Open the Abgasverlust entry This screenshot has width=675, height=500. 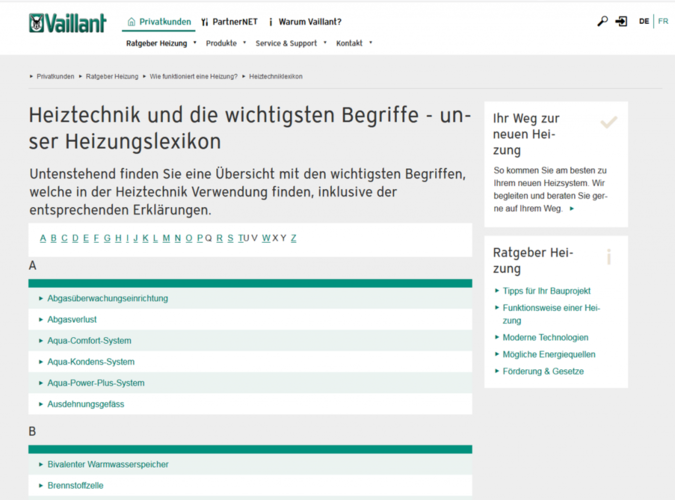250,320
